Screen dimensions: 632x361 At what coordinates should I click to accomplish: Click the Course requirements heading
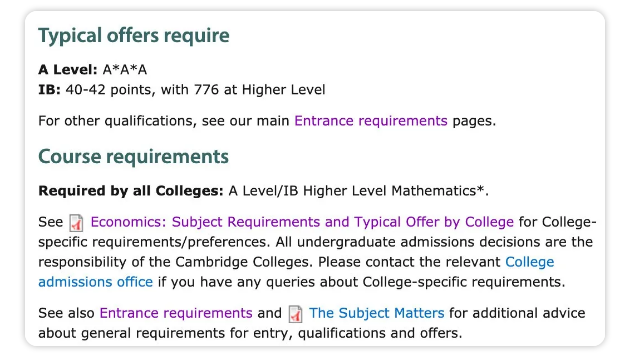pos(133,156)
